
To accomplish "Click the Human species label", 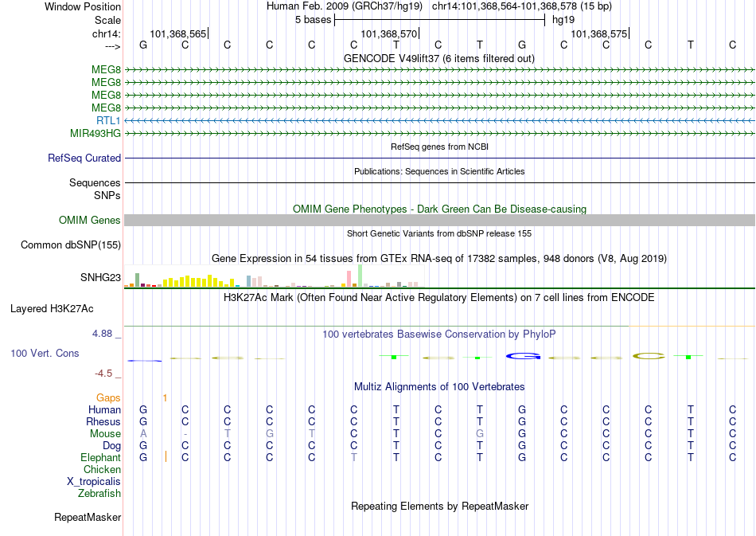I will [x=104, y=409].
